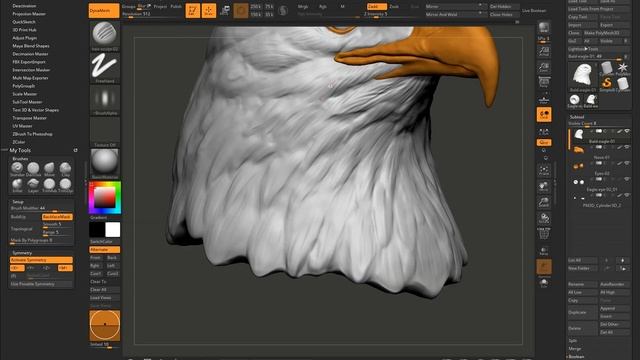This screenshot has width=640, height=360.
Task: Expand the UV Master plugin
Action: 22,126
